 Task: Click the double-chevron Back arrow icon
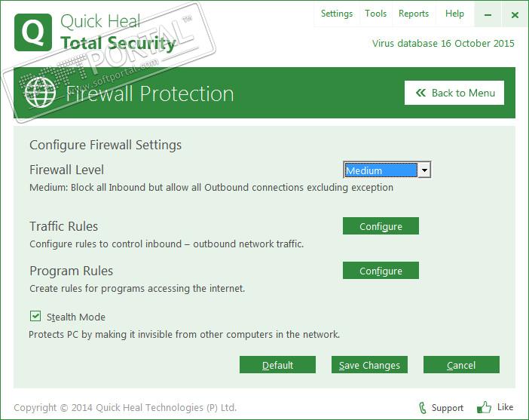tap(420, 93)
